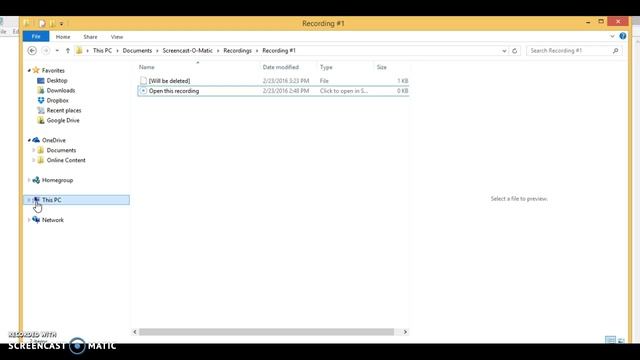The height and width of the screenshot is (360, 640).
Task: Click the horizontal scrollbar right arrow
Action: (405, 332)
